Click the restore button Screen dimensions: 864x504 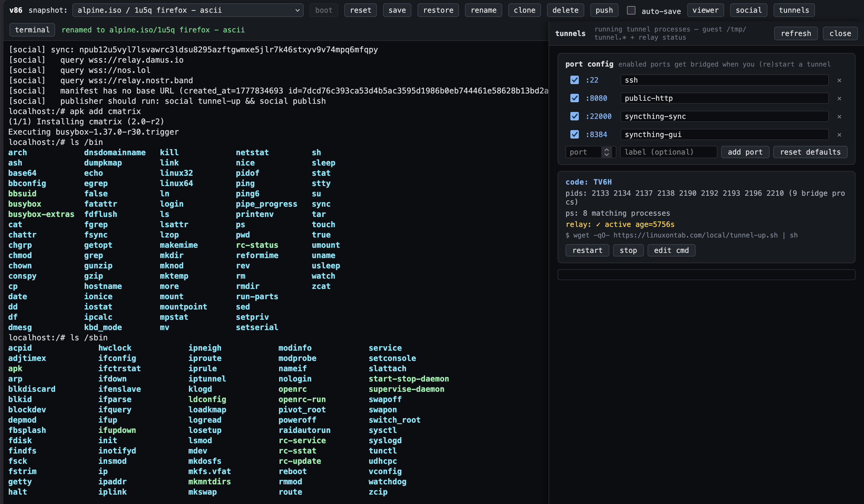(x=438, y=10)
